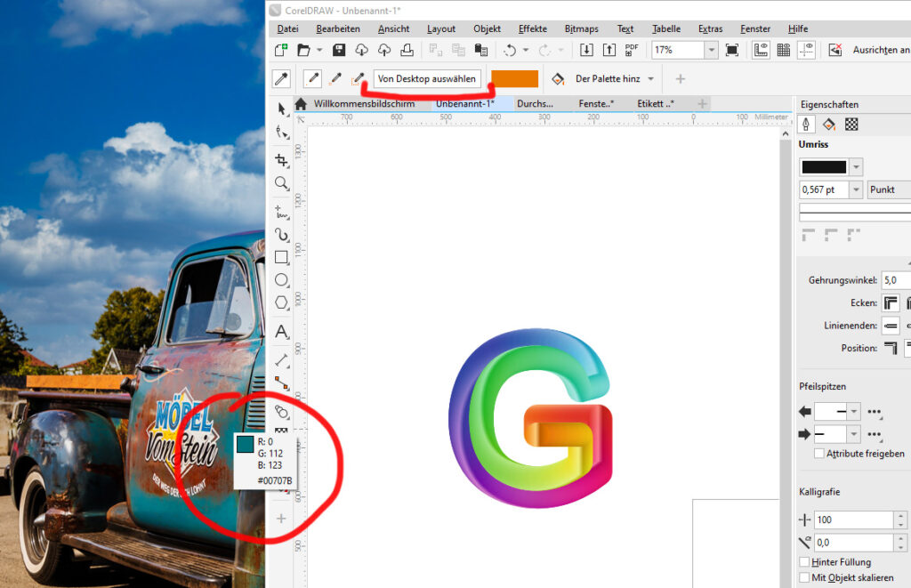
Task: Select the Artistic Media tool
Action: (x=282, y=235)
